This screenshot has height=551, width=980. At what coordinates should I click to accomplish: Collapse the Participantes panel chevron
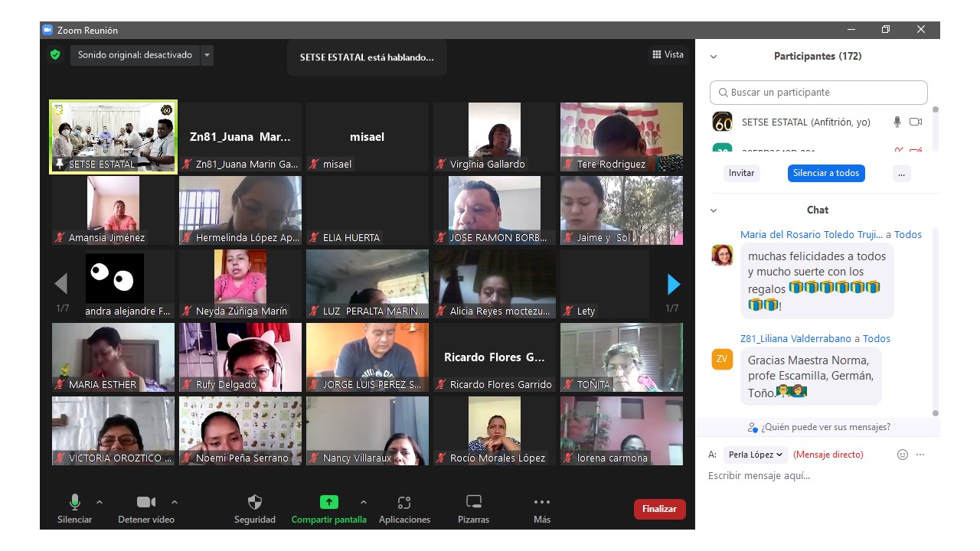click(x=714, y=57)
